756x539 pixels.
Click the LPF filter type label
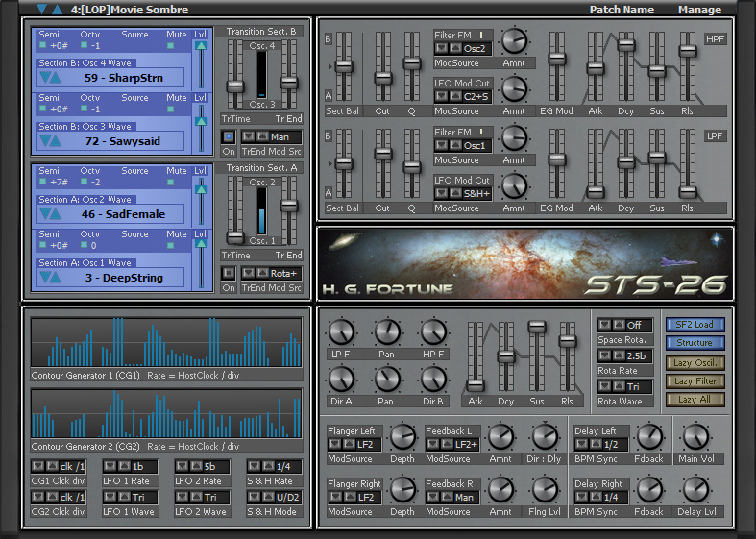click(715, 136)
